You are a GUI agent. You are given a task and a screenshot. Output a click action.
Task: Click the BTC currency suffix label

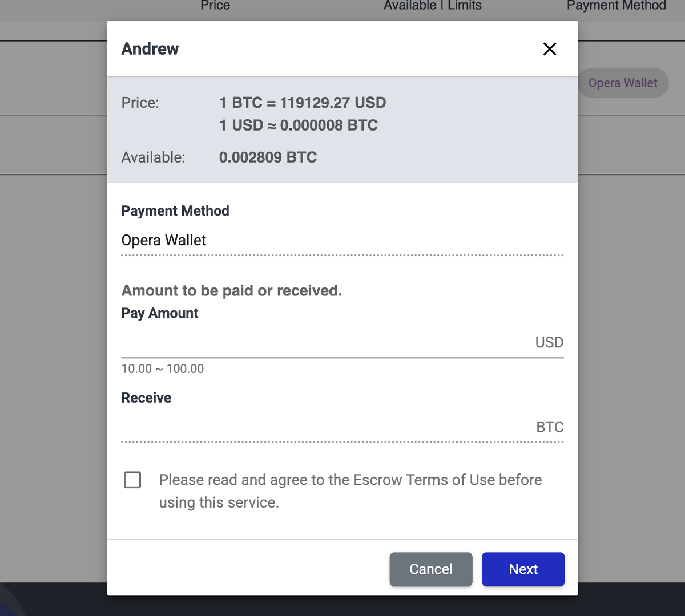(550, 427)
